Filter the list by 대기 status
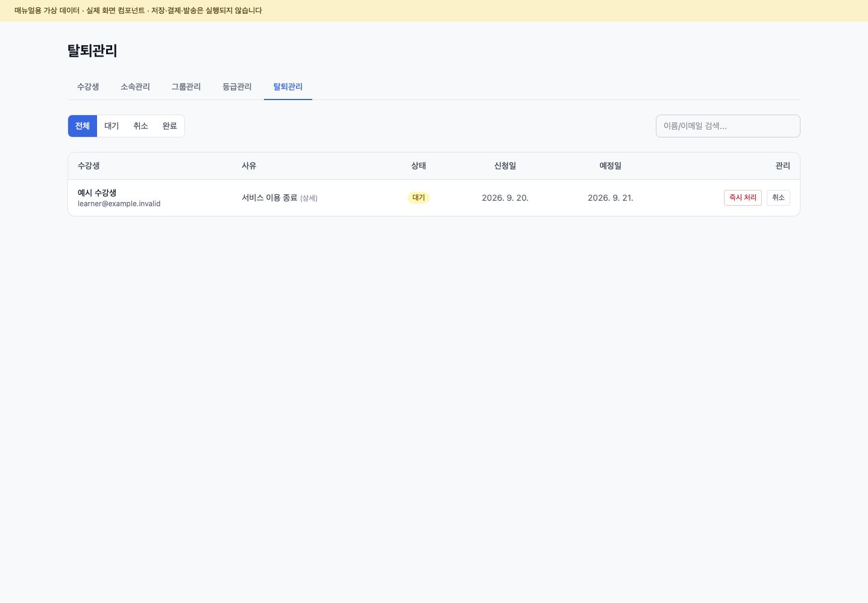The image size is (868, 603). tap(112, 126)
